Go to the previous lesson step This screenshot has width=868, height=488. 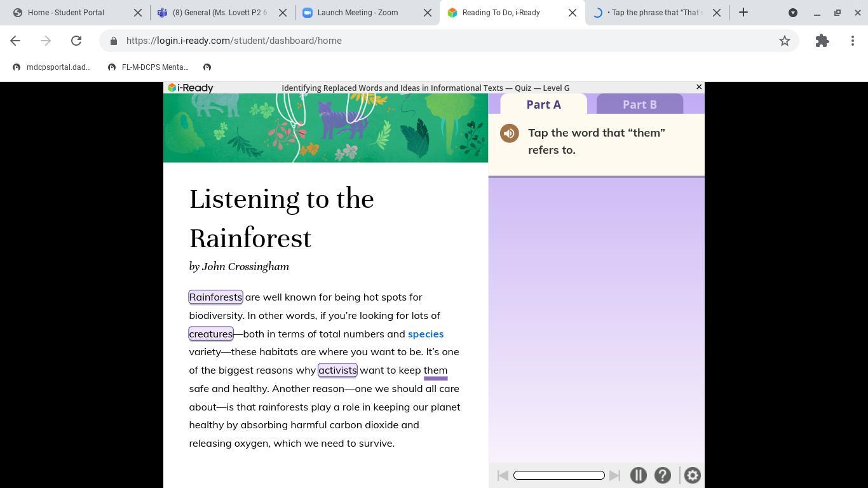(503, 475)
